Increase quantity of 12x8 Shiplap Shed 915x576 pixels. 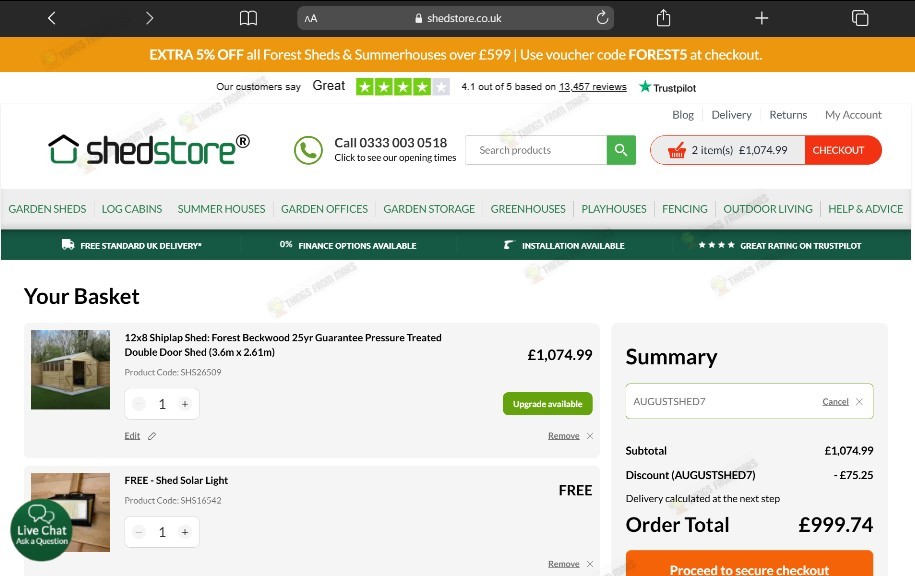click(x=184, y=404)
